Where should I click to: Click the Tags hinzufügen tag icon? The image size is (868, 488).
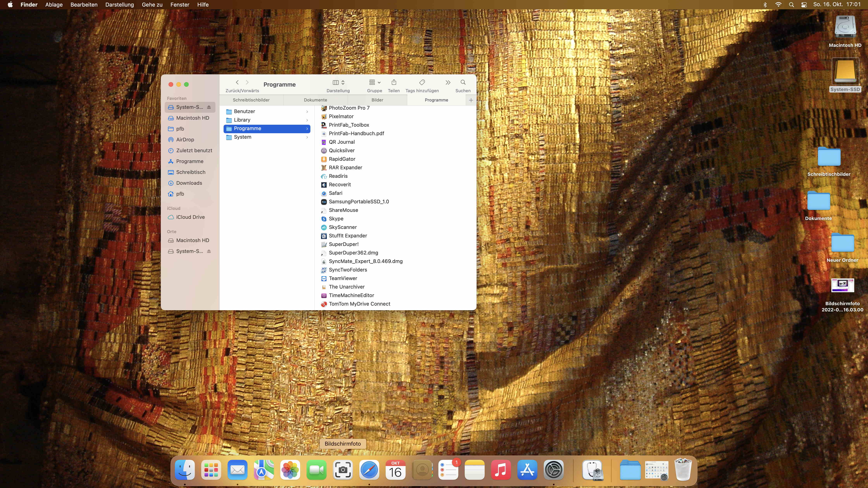pos(422,82)
